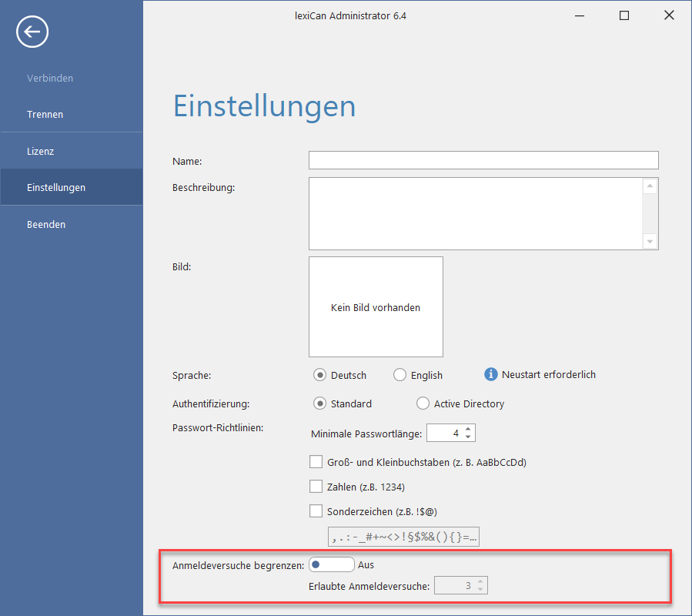692x616 pixels.
Task: Enable Groß- und Kleinbuchstaben checkbox
Action: pos(316,462)
